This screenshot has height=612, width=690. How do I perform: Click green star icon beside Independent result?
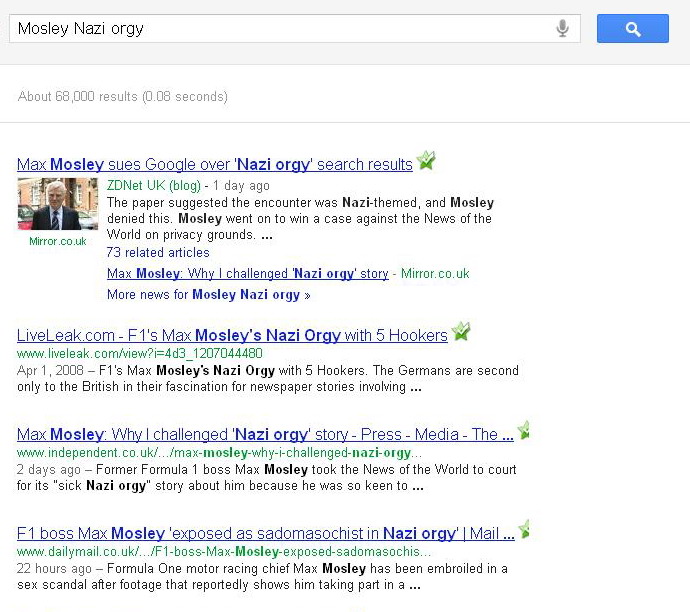point(523,430)
